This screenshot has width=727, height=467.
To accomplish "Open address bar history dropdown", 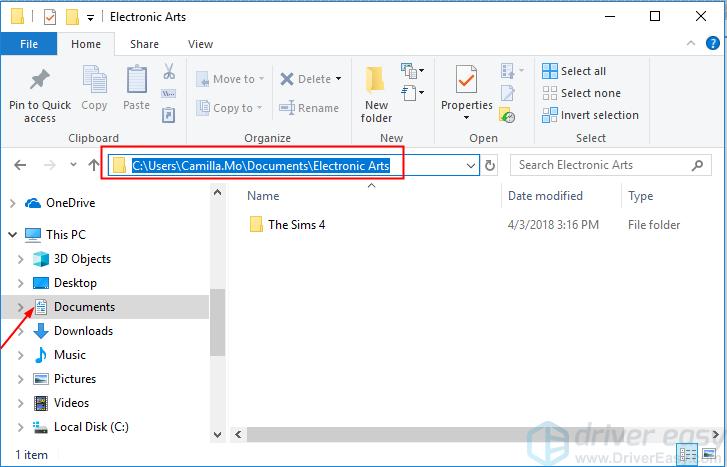I will point(471,166).
